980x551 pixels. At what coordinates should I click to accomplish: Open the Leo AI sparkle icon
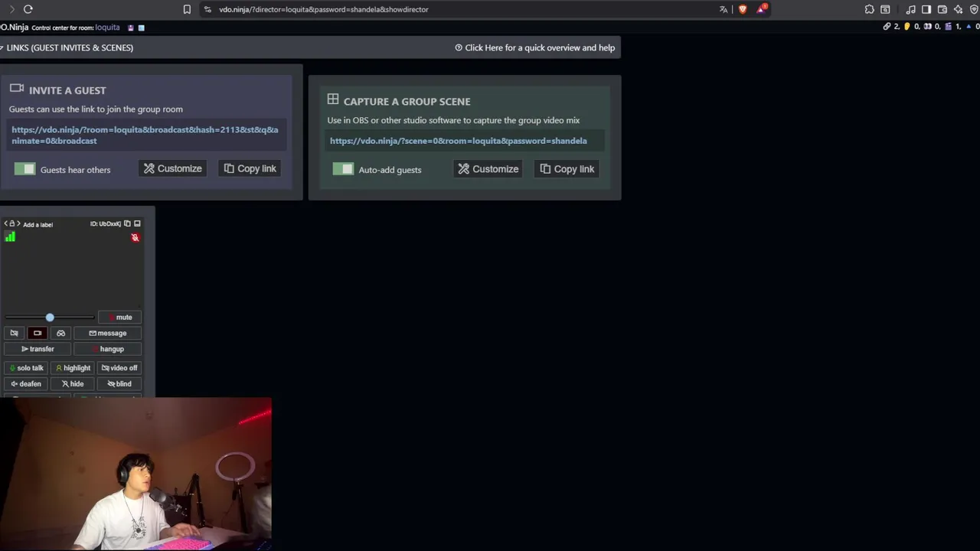(x=958, y=9)
